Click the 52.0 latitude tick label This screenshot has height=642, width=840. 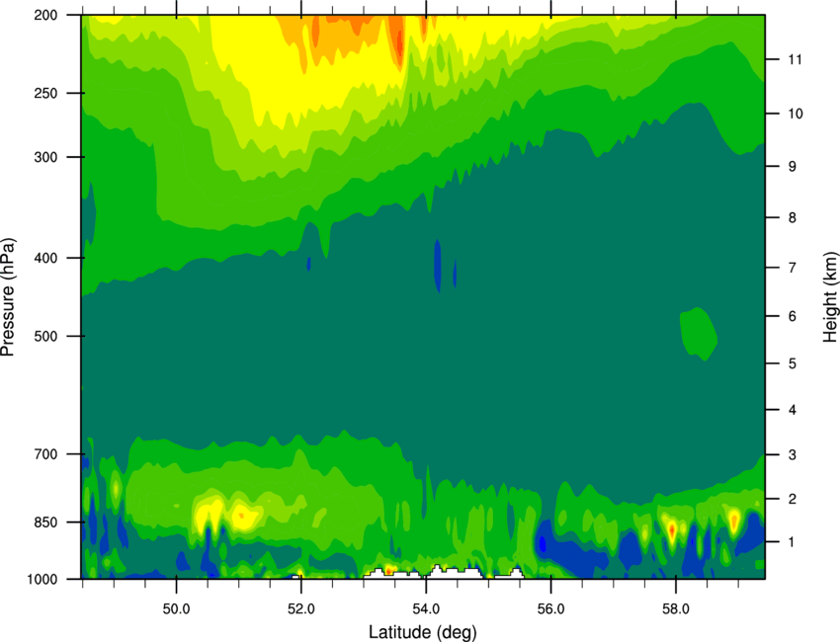pos(301,609)
